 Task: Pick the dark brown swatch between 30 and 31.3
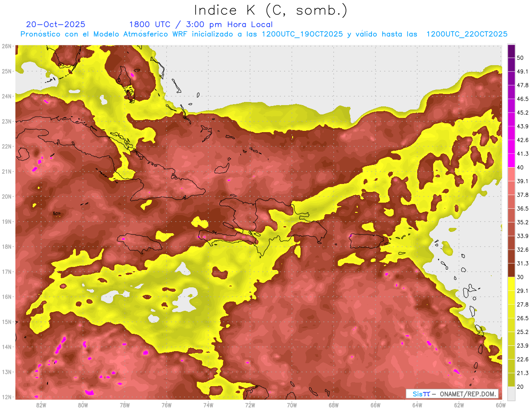511,270
